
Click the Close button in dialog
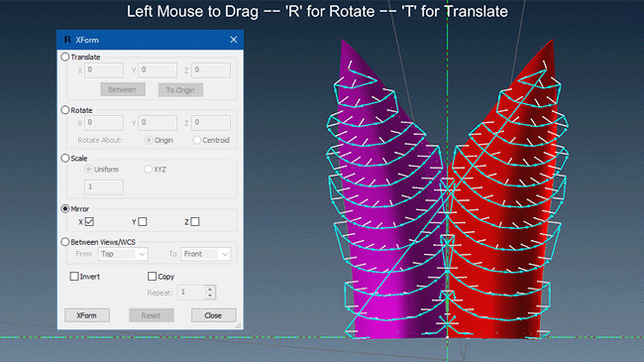coord(214,315)
